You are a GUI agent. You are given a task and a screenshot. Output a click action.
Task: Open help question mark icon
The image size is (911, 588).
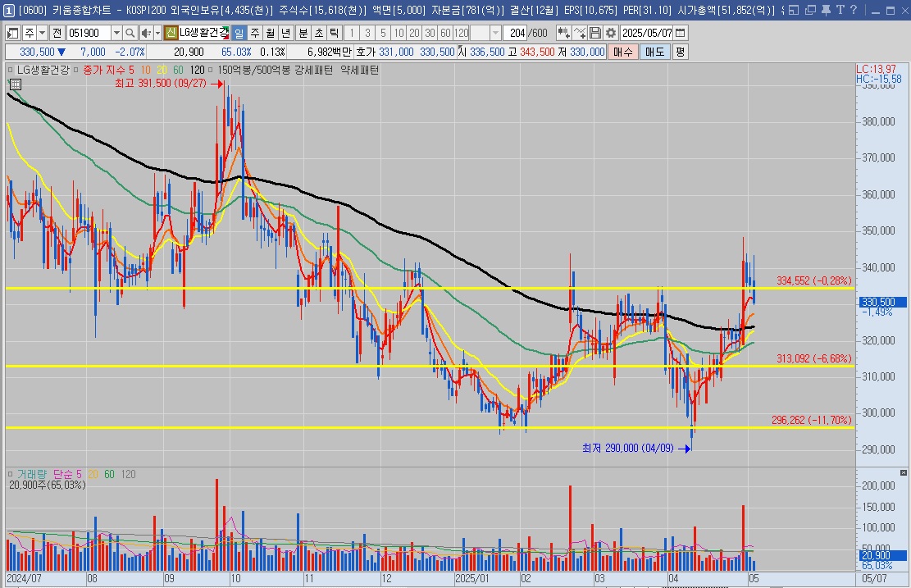click(854, 10)
